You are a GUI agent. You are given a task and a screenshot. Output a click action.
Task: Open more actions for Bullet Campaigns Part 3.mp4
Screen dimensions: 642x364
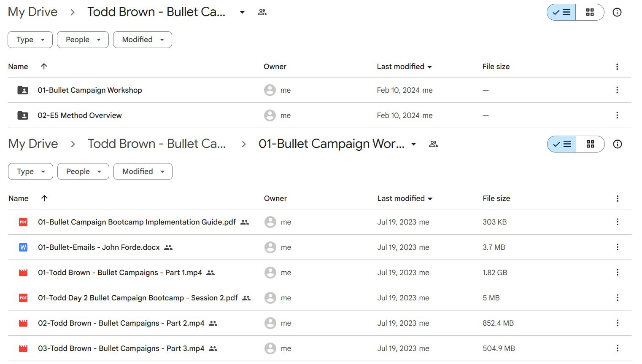pyautogui.click(x=618, y=348)
